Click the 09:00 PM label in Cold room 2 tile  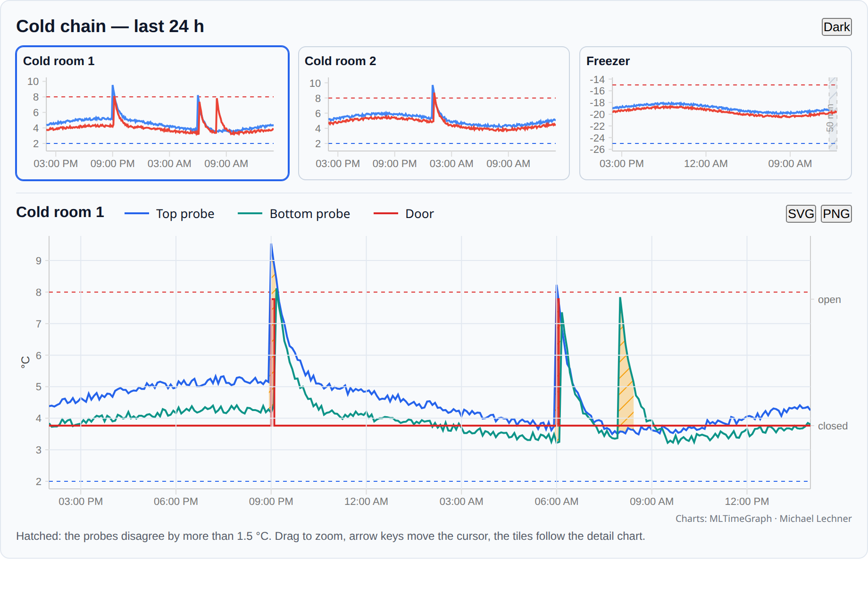[394, 164]
